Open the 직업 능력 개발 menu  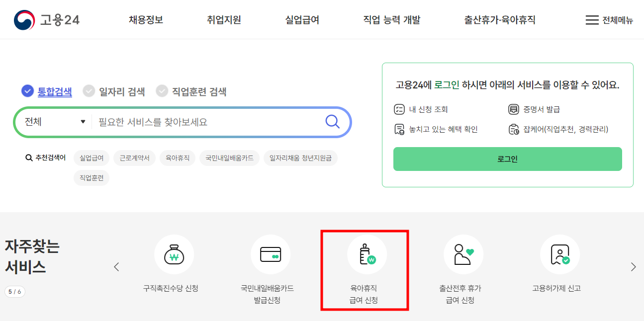click(x=391, y=20)
